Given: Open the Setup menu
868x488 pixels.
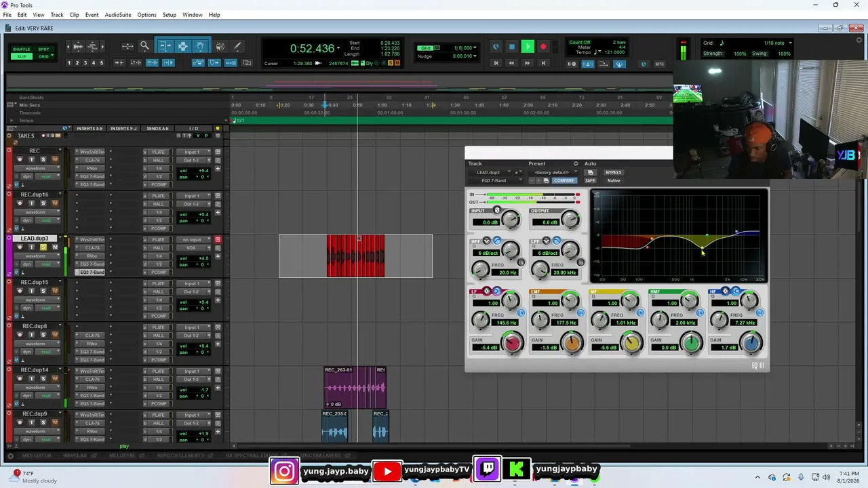Looking at the screenshot, I should click(170, 15).
